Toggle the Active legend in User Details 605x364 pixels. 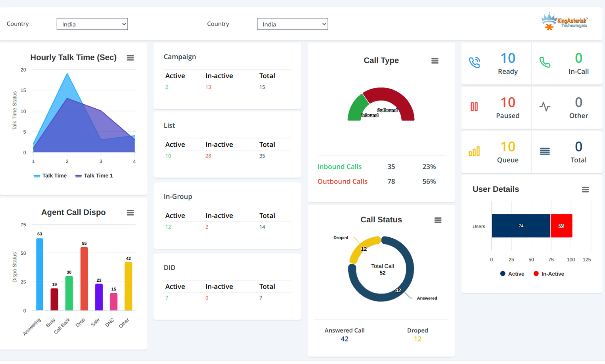point(512,274)
